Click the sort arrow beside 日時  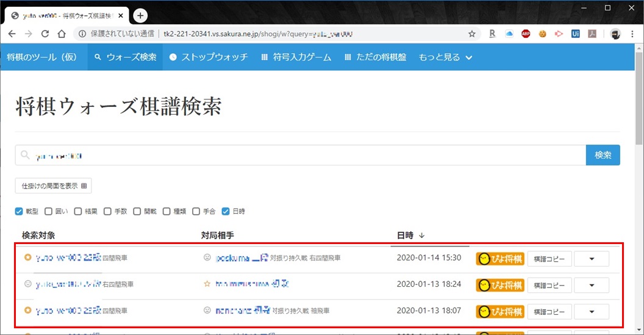(422, 236)
